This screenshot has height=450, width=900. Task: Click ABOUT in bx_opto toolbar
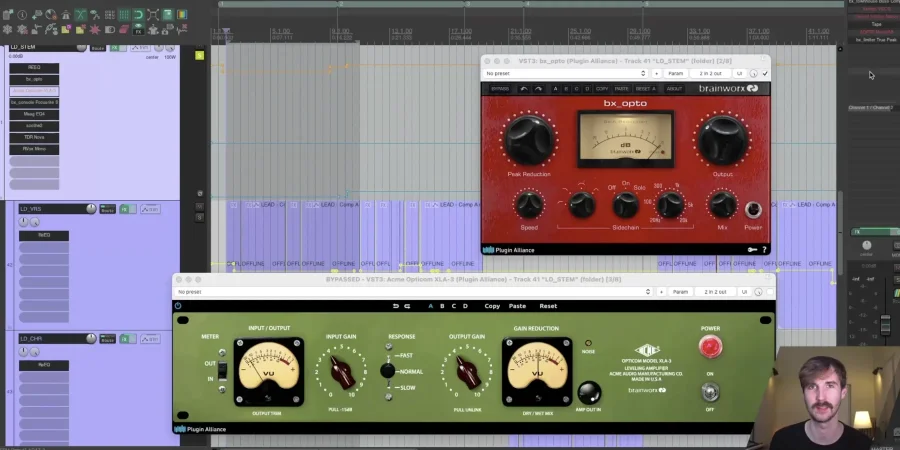674,89
